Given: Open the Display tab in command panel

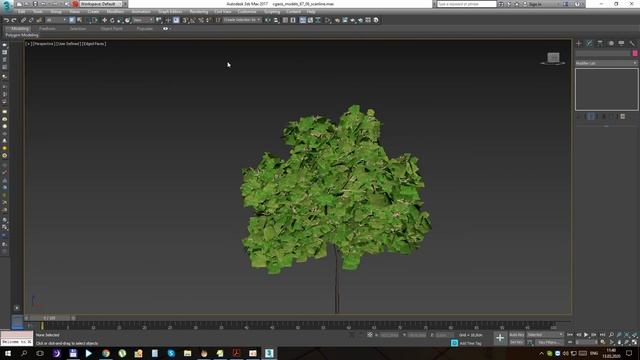Looking at the screenshot, I should 621,43.
